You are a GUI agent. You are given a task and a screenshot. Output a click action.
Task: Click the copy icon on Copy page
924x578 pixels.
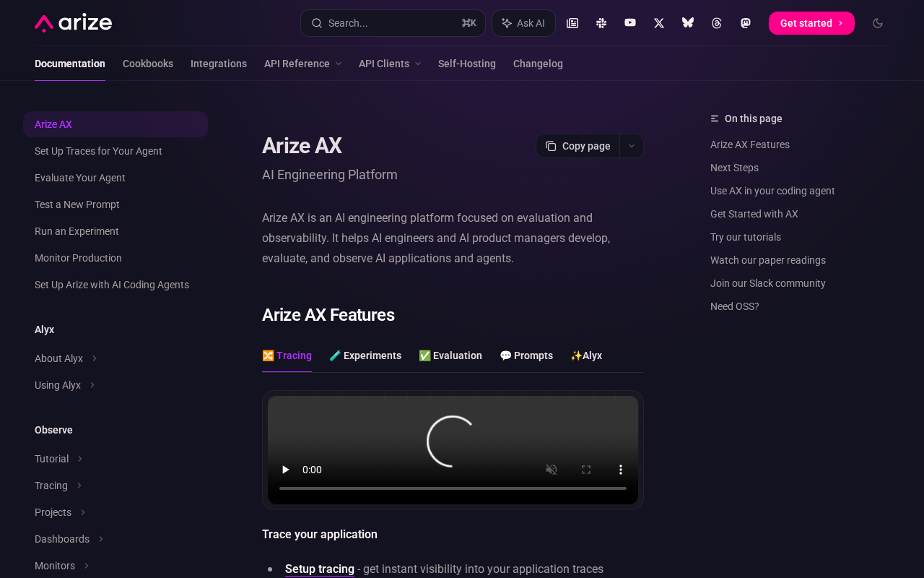click(x=551, y=146)
